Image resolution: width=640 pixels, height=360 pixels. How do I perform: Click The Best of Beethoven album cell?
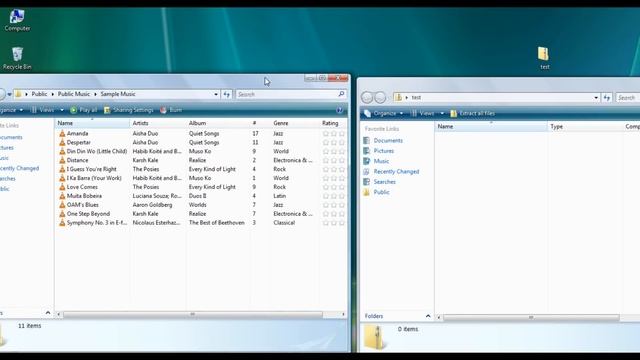(x=217, y=223)
